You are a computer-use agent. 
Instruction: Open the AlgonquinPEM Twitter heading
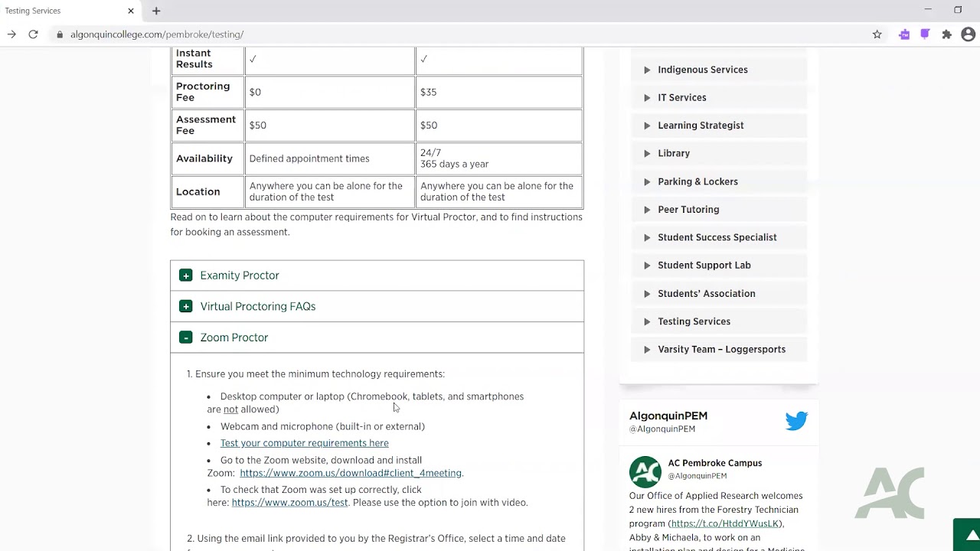pyautogui.click(x=668, y=416)
